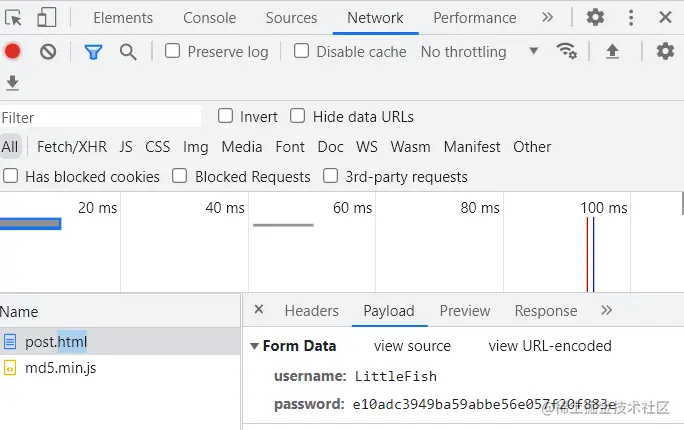The height and width of the screenshot is (430, 684).
Task: Collapse the Form Data section
Action: click(x=254, y=346)
